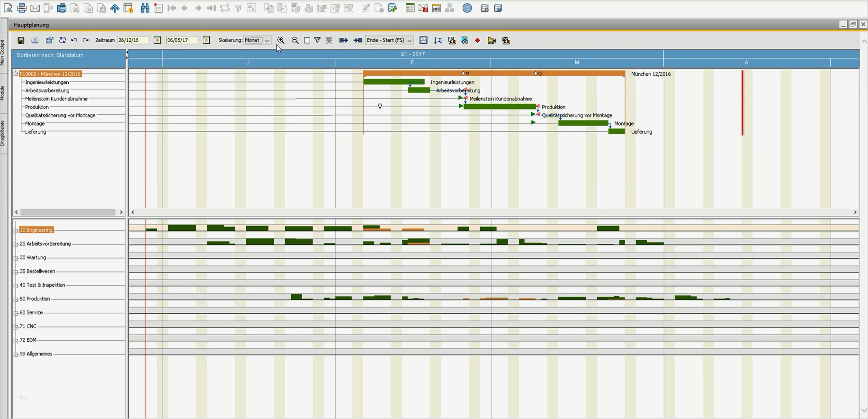Click the arrow-to-bar shift icon

[358, 40]
